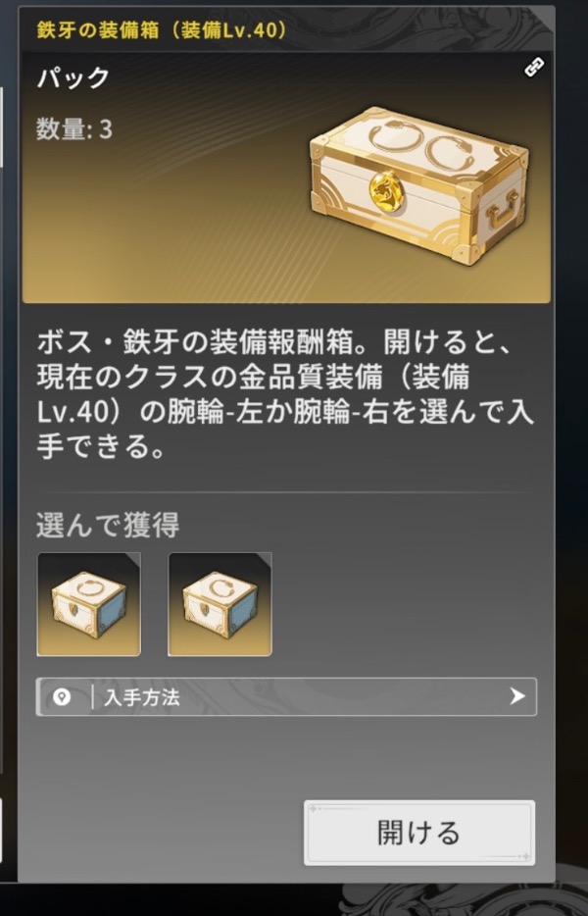Image resolution: width=588 pixels, height=916 pixels.
Task: Open the 入手方法 acquisition method row
Action: (x=286, y=696)
